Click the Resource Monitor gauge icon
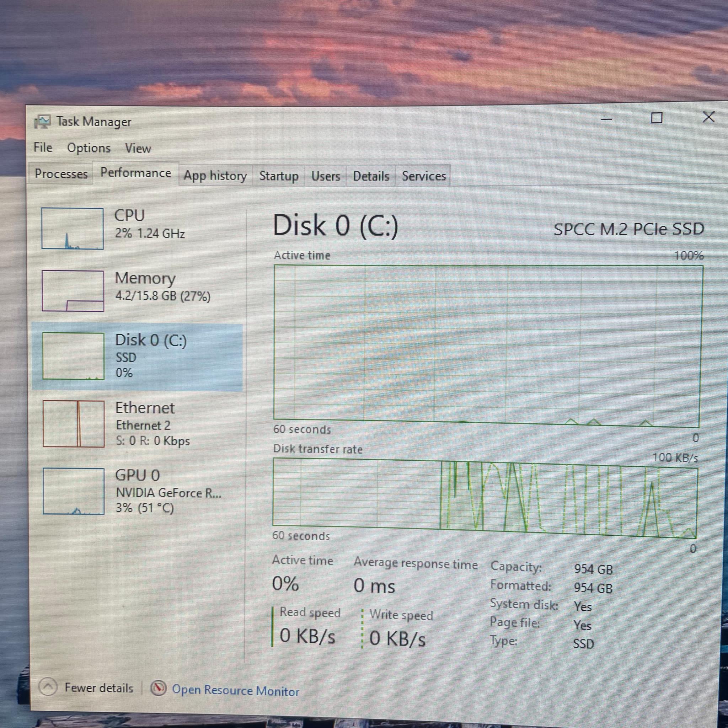 pyautogui.click(x=158, y=689)
